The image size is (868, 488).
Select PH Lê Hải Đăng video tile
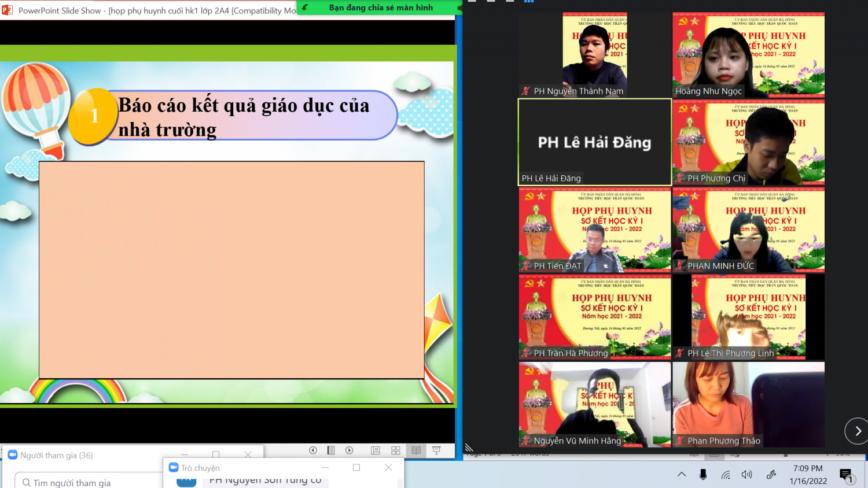pos(595,142)
